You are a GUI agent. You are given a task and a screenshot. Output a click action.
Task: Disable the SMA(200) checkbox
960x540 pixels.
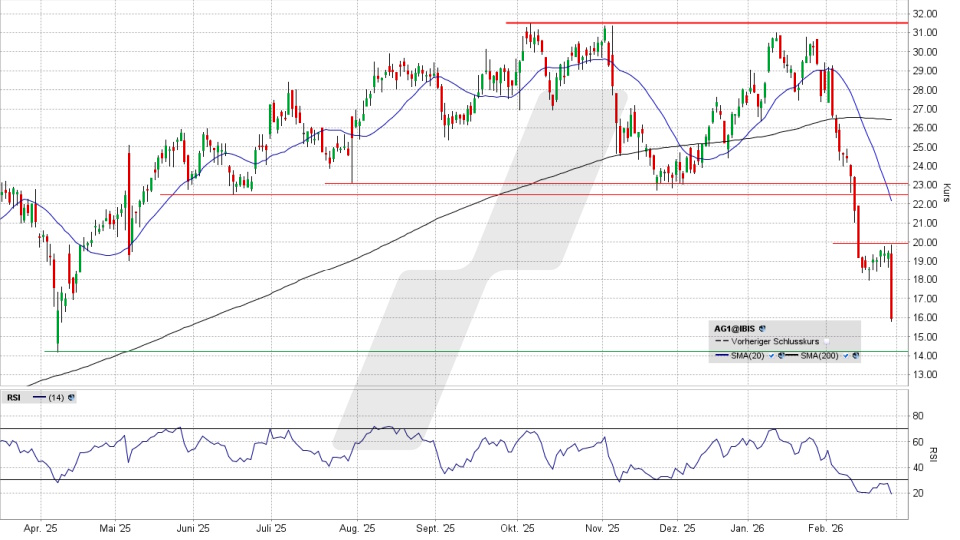[x=848, y=355]
